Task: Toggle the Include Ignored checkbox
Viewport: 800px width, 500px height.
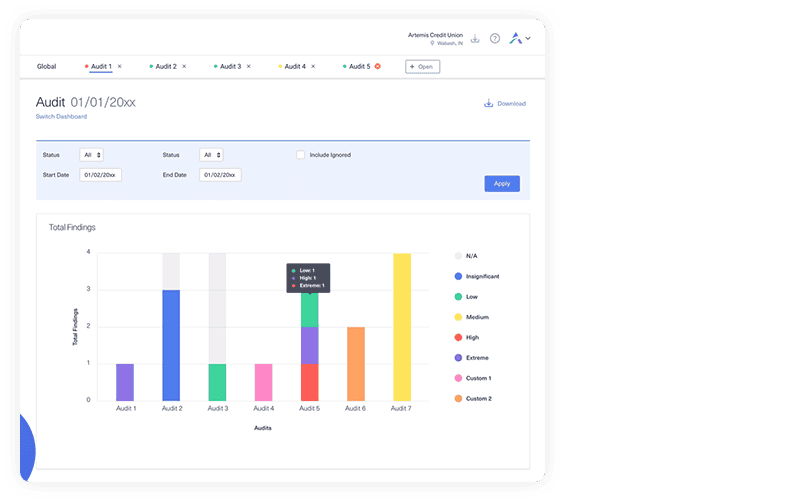Action: tap(301, 155)
